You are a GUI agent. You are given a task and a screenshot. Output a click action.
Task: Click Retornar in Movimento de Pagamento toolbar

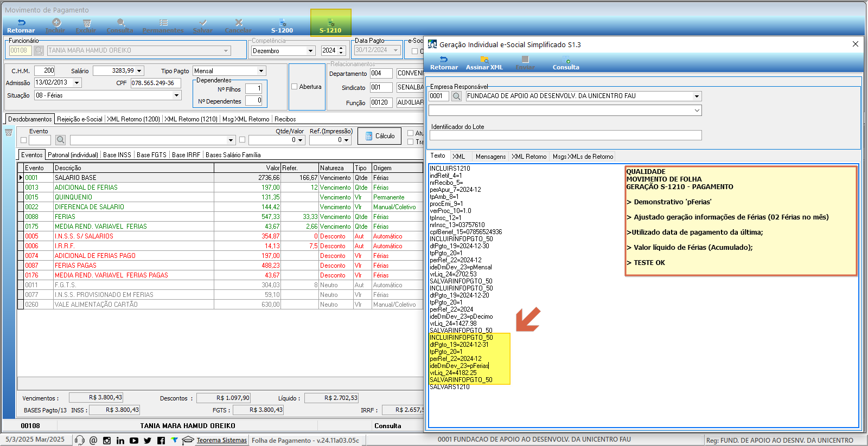(x=21, y=26)
